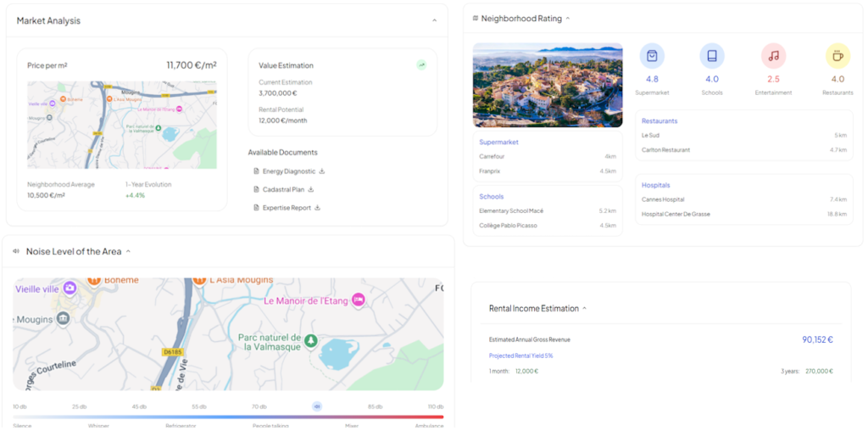Click L'Asia Mougins marker on the price map
This screenshot has width=868, height=431.
coord(109,98)
